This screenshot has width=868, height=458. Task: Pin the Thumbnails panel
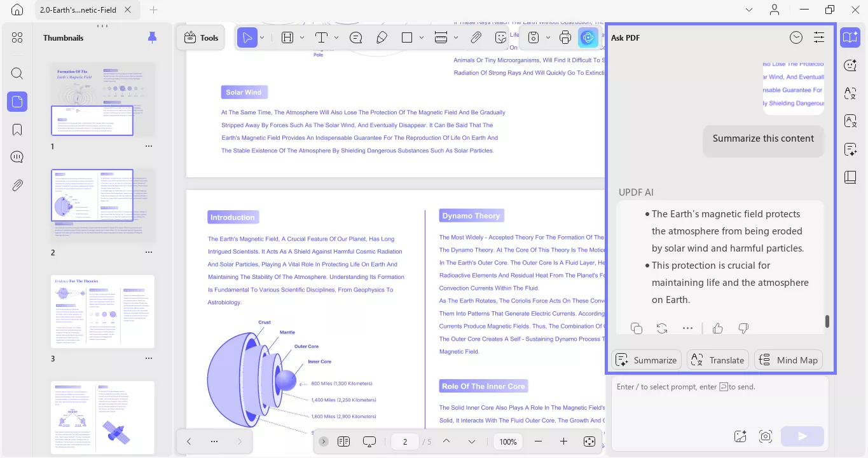(152, 38)
